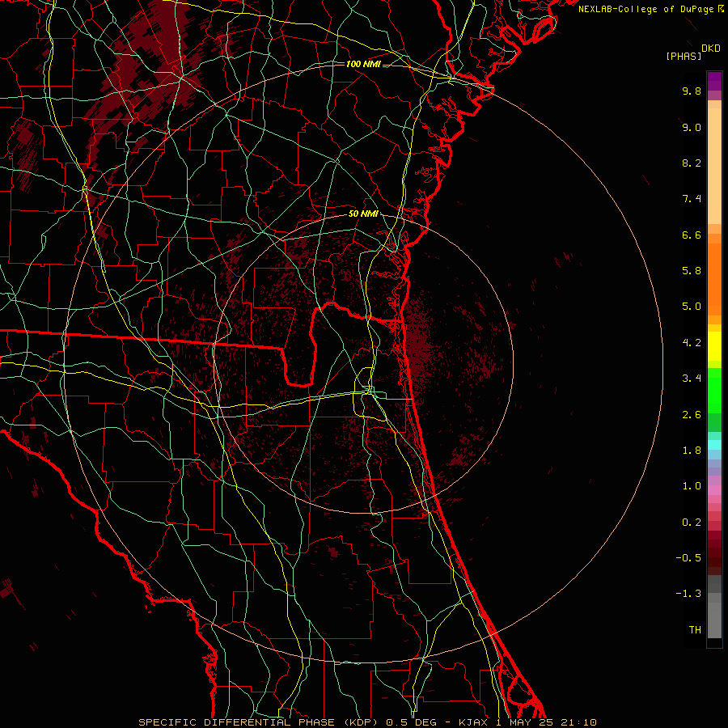The image size is (728, 728).
Task: Click the yellow segment of color scale
Action: coord(714,346)
